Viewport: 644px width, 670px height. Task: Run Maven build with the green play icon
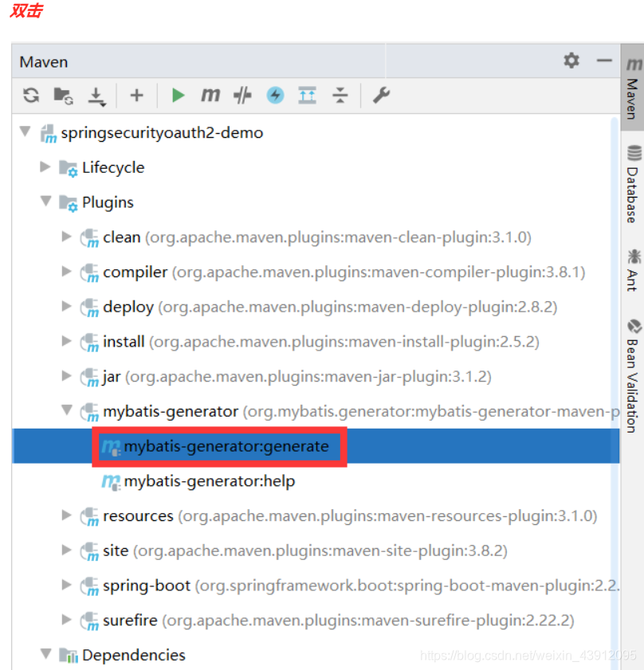pos(178,96)
